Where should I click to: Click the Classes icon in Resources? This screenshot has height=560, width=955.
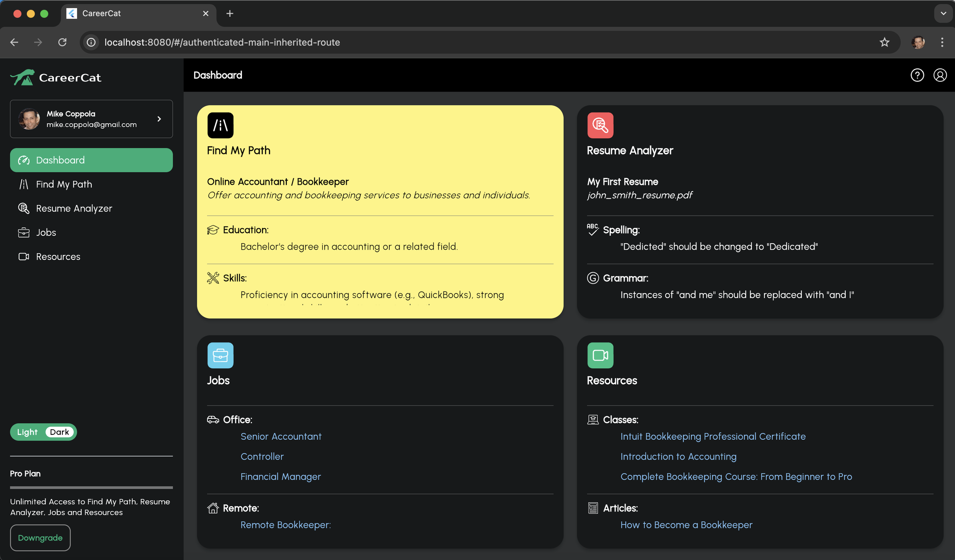[x=592, y=420]
